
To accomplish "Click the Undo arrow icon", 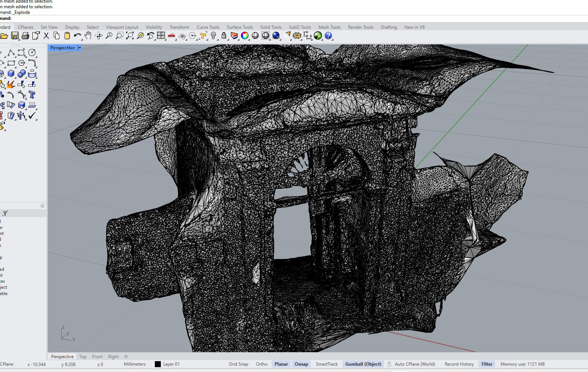I will (x=77, y=36).
